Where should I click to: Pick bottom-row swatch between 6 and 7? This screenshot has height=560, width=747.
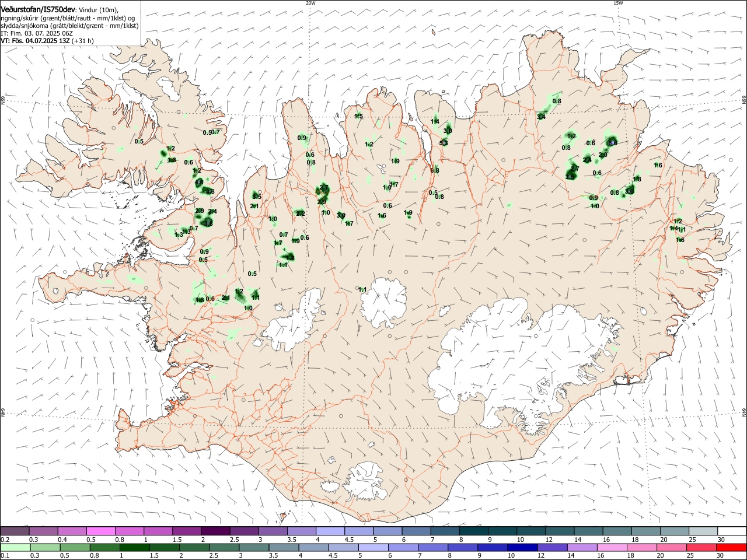click(403, 547)
